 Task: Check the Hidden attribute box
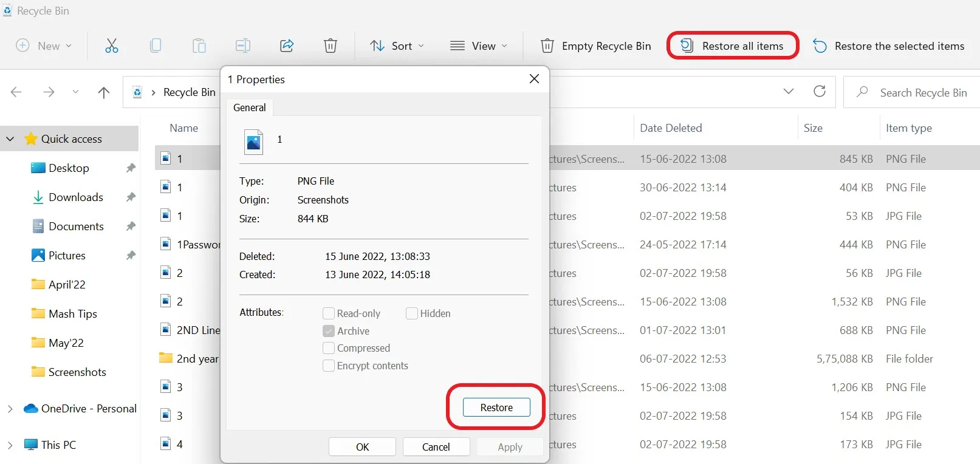(x=412, y=313)
